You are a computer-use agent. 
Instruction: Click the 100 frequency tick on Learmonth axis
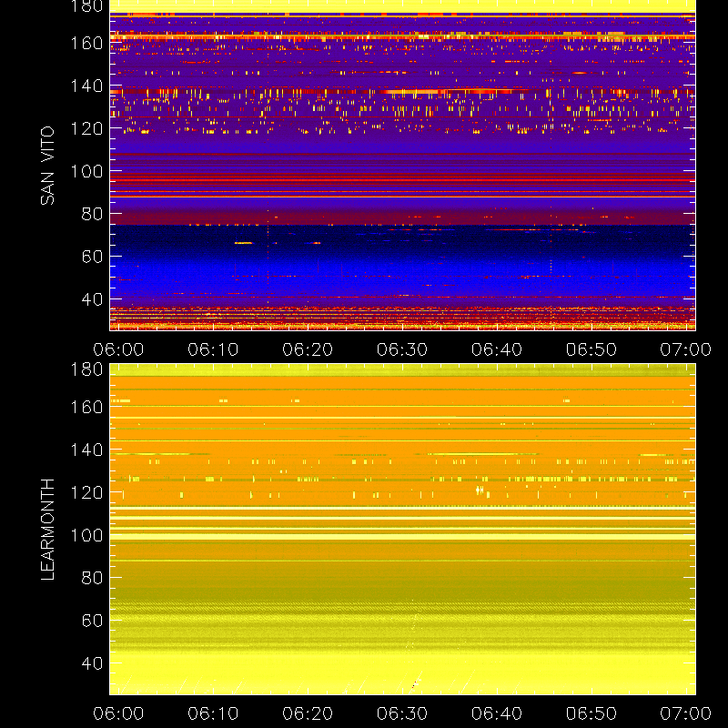click(86, 535)
